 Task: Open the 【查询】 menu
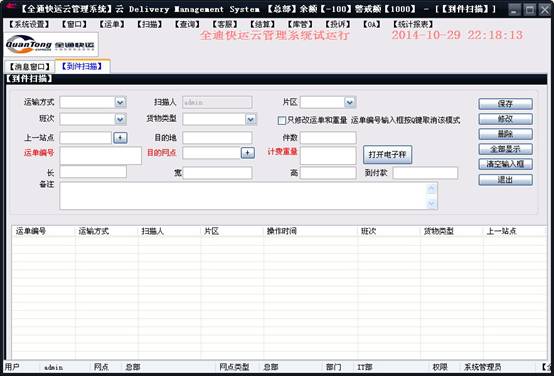187,24
